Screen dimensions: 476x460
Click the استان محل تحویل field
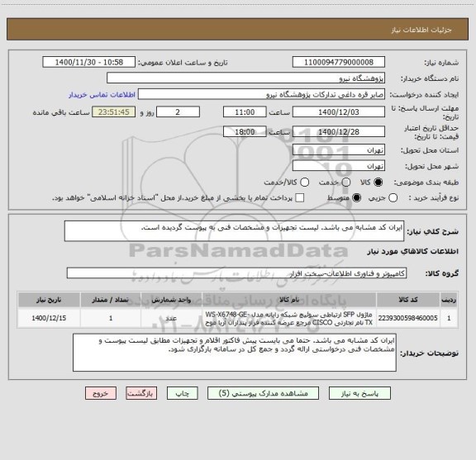(x=339, y=150)
